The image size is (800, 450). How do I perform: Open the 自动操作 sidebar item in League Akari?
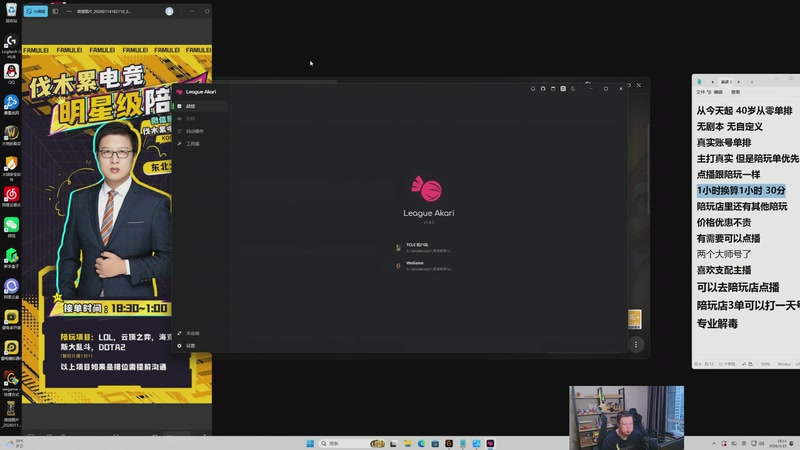200,131
